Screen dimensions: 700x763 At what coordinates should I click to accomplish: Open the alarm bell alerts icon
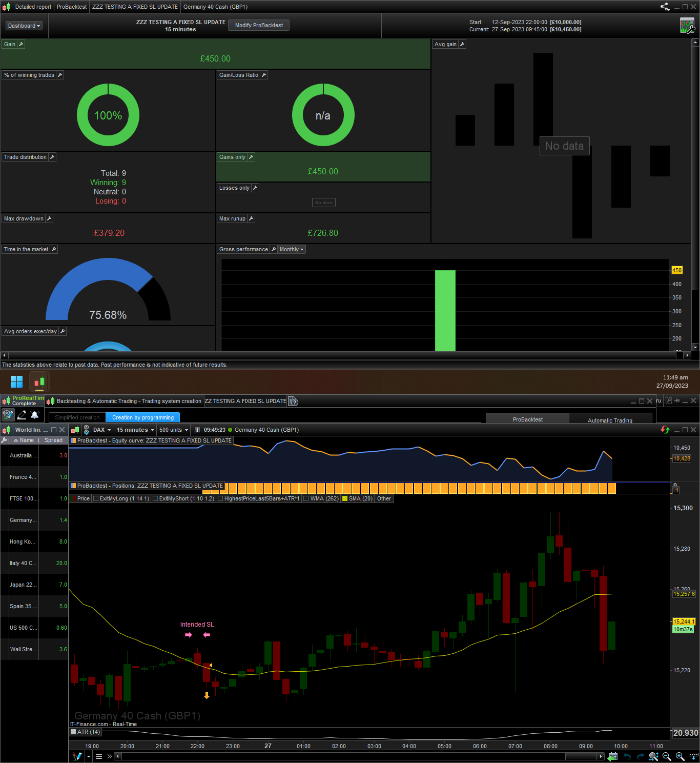35,415
